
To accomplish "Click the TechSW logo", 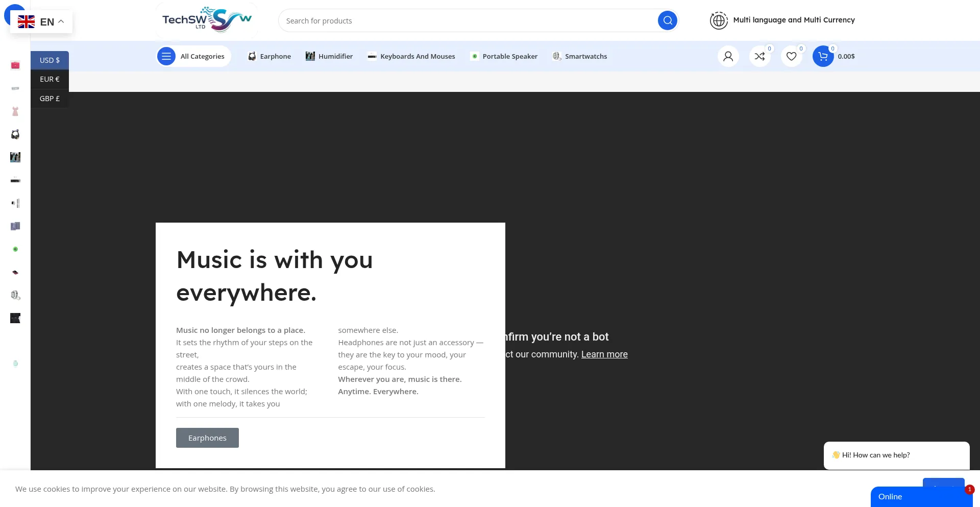I will click(207, 20).
